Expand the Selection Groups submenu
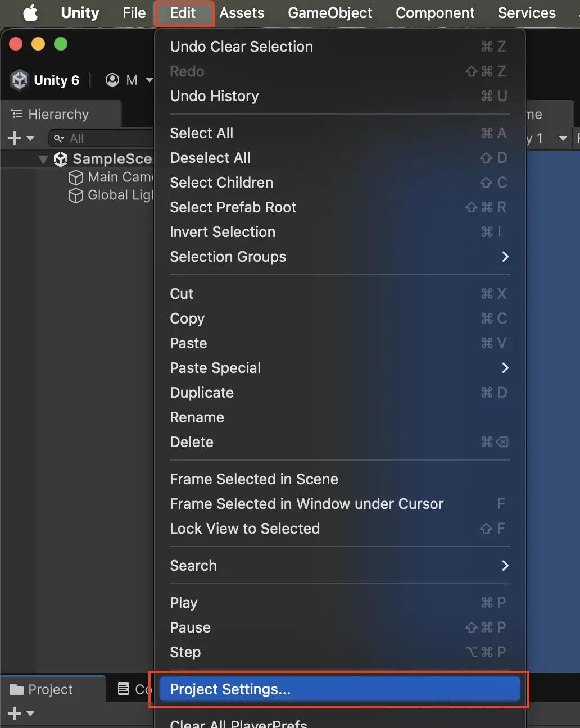Screen dimensions: 580x728 pyautogui.click(x=339, y=257)
